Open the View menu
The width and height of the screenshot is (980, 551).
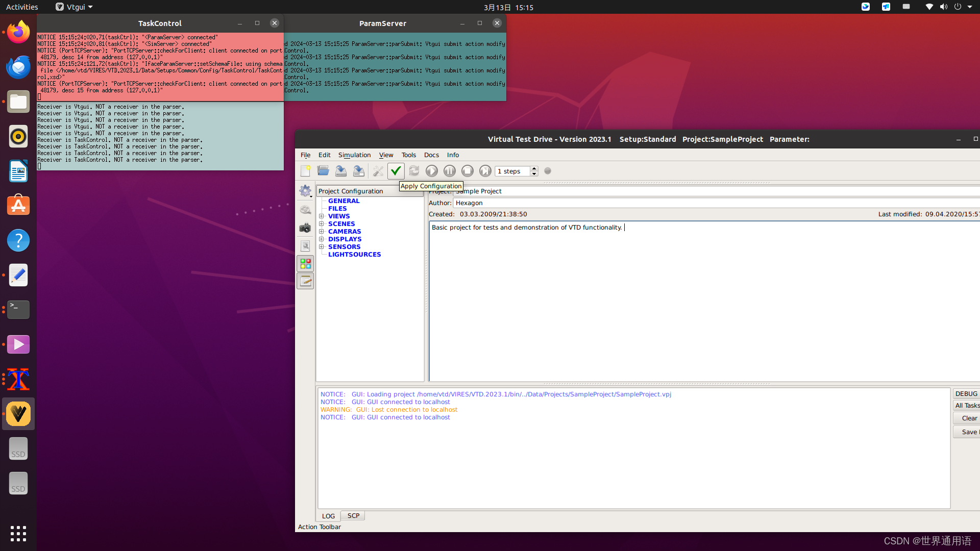click(386, 155)
